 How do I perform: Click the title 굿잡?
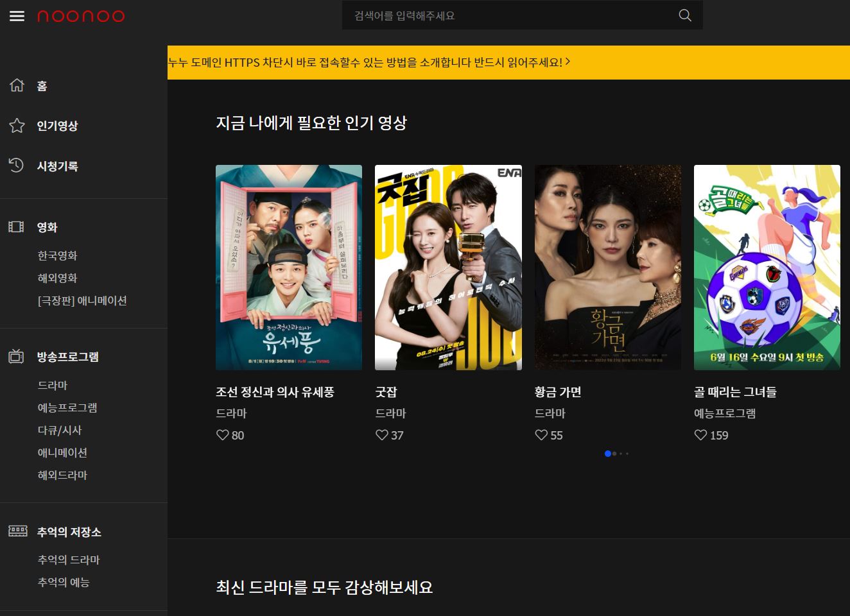pos(386,391)
